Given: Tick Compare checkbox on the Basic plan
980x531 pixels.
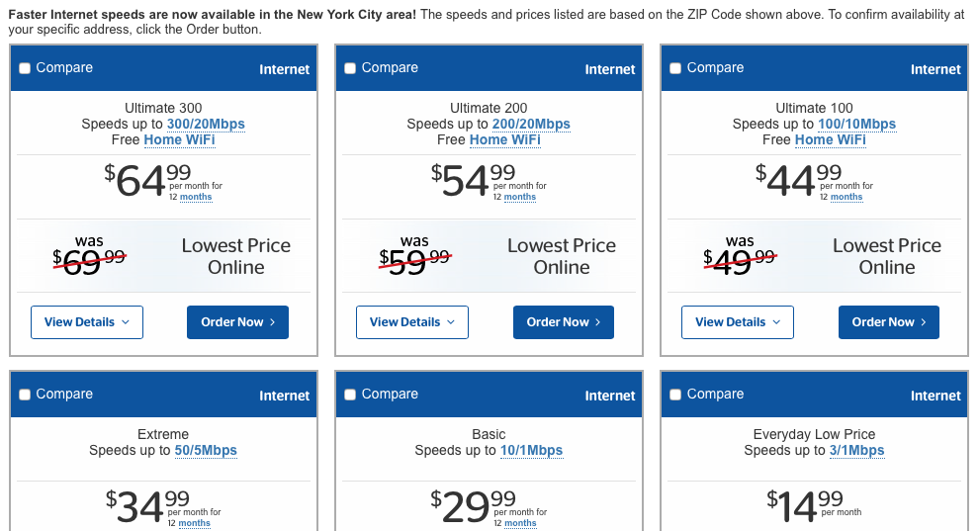Looking at the screenshot, I should tap(350, 395).
